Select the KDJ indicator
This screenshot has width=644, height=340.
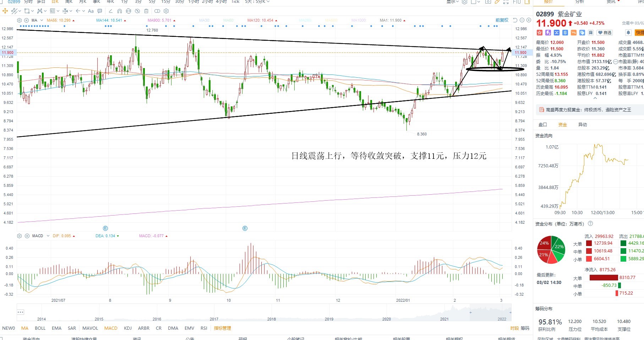click(x=128, y=328)
